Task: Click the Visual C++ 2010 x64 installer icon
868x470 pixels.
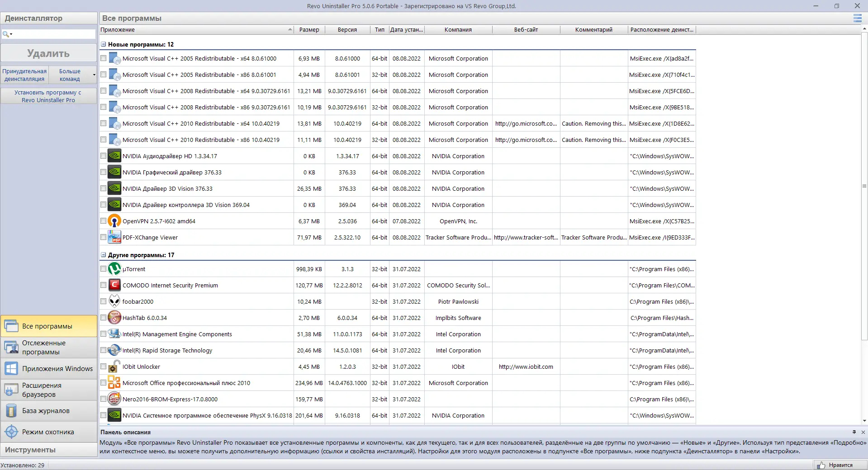Action: [x=114, y=123]
